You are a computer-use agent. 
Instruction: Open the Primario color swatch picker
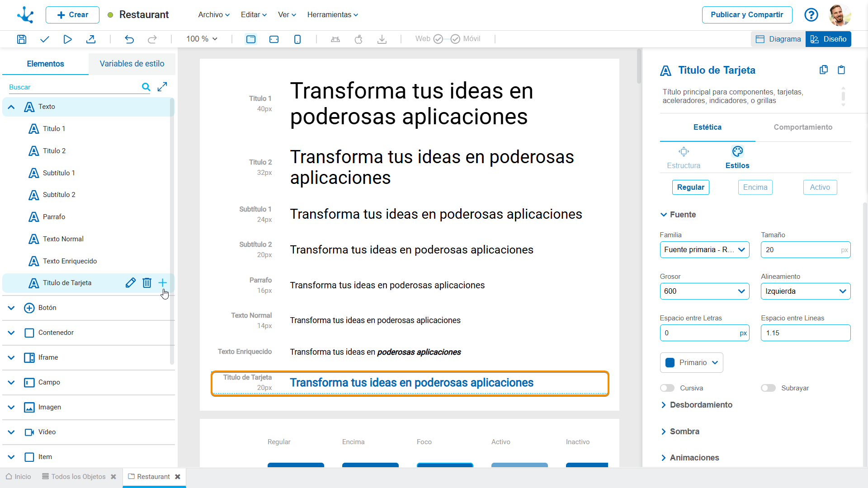691,363
